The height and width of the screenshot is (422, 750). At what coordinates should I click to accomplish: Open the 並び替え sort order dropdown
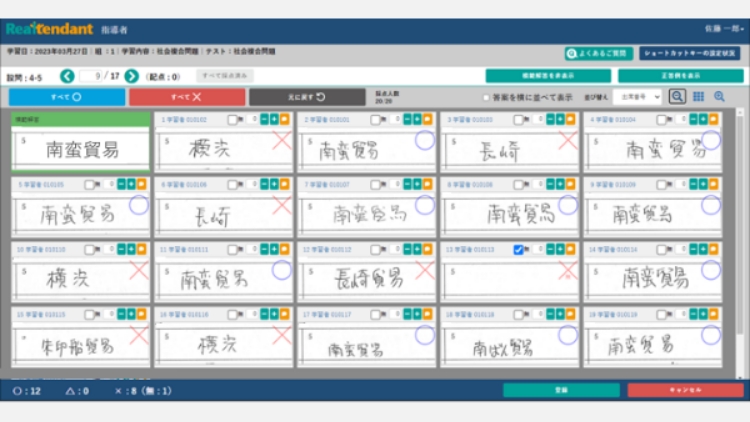pyautogui.click(x=640, y=97)
